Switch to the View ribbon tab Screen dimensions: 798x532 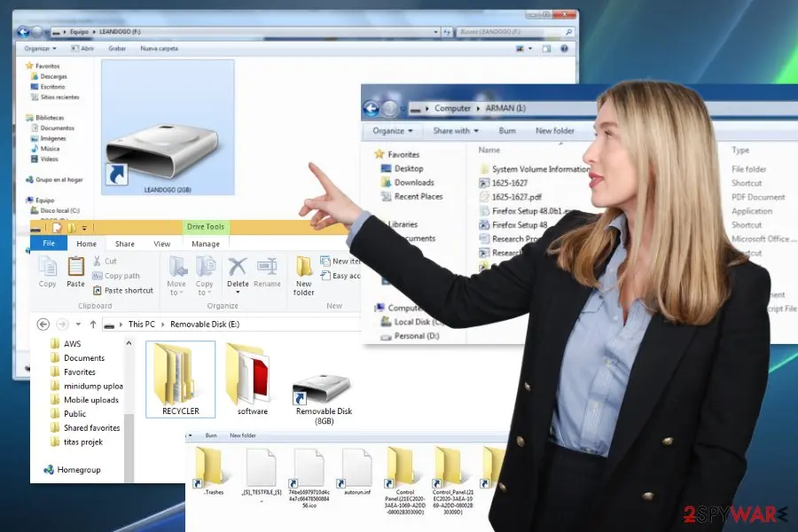pyautogui.click(x=162, y=244)
